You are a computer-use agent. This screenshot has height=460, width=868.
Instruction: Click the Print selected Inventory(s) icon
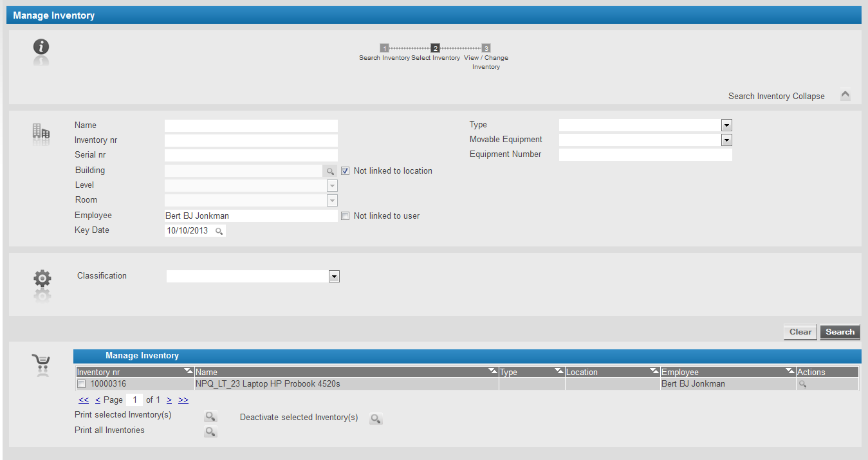click(210, 416)
